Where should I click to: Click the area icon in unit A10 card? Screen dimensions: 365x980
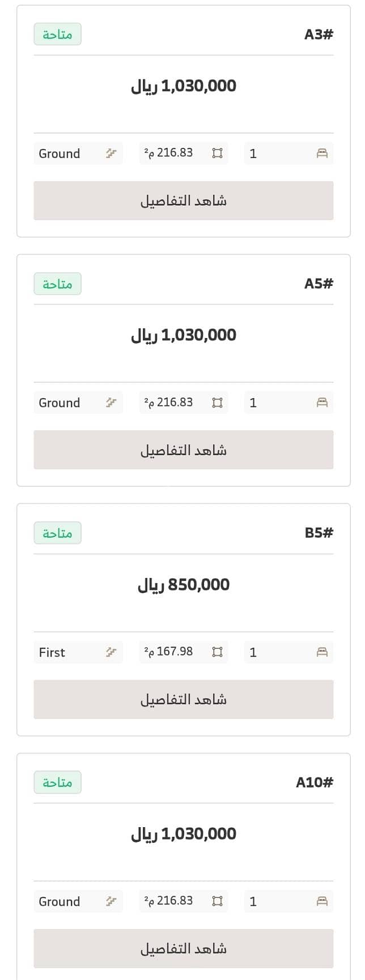click(217, 901)
